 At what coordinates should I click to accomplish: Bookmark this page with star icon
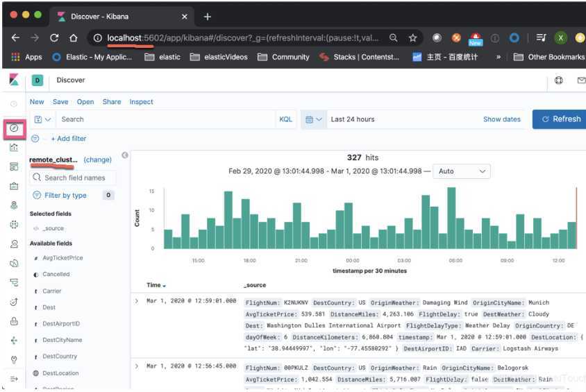[x=412, y=37]
